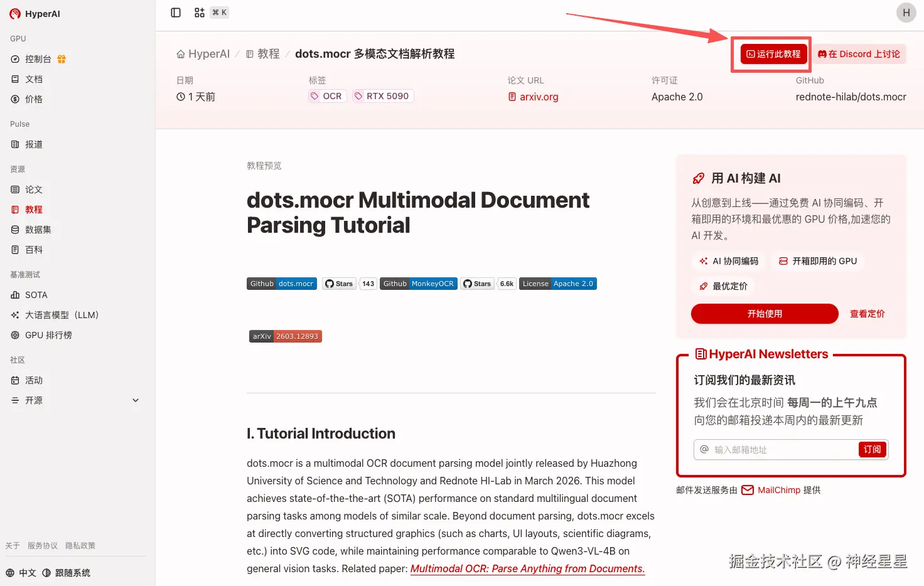
Task: Open 关于 footer link
Action: point(13,546)
